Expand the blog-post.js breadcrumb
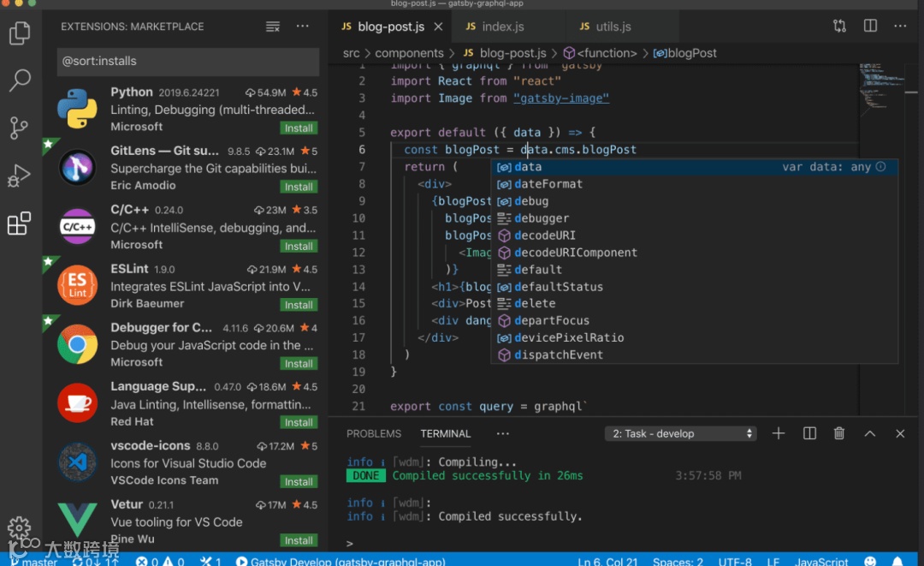Image resolution: width=924 pixels, height=566 pixels. (x=505, y=53)
